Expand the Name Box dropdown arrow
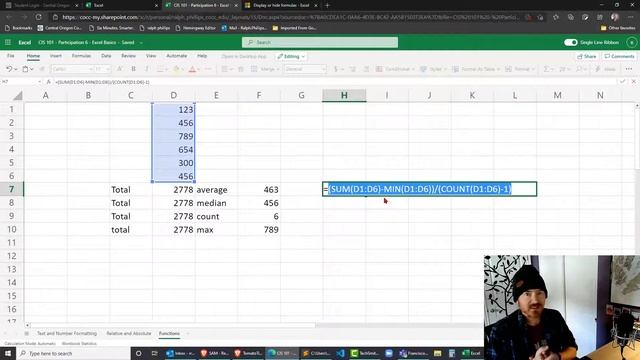Viewport: 640px width, 360px height. (x=39, y=82)
